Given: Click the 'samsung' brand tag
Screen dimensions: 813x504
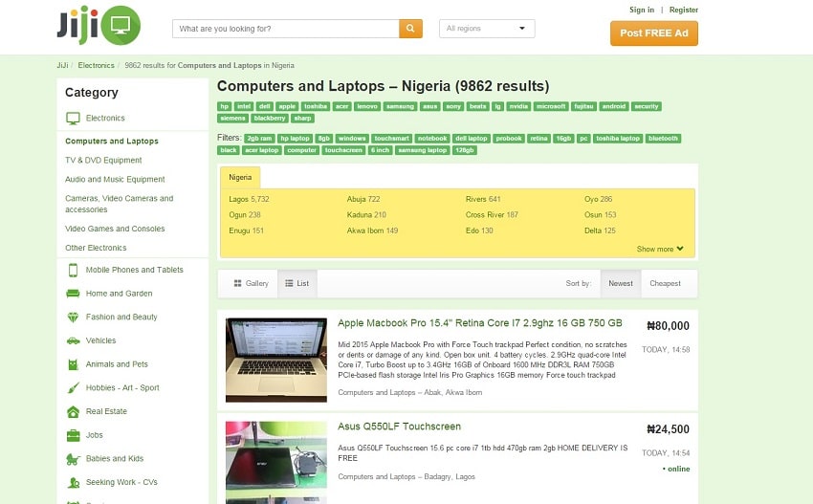Looking at the screenshot, I should (400, 106).
